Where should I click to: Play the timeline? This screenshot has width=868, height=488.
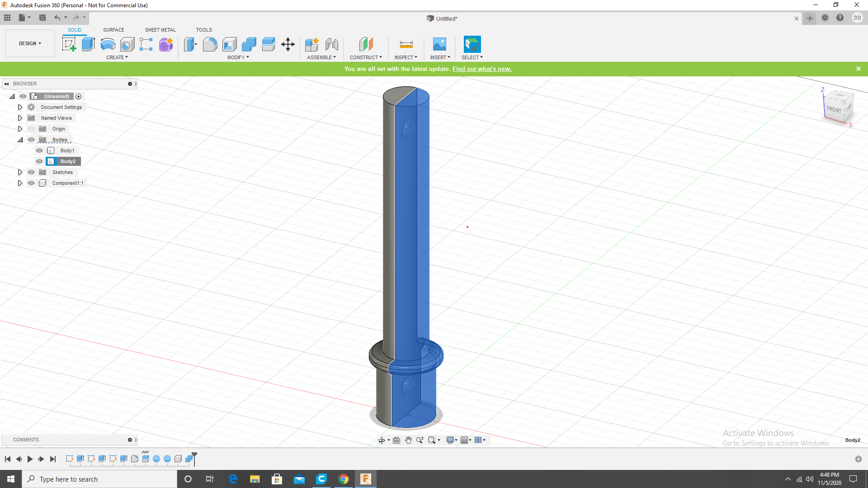tap(30, 459)
